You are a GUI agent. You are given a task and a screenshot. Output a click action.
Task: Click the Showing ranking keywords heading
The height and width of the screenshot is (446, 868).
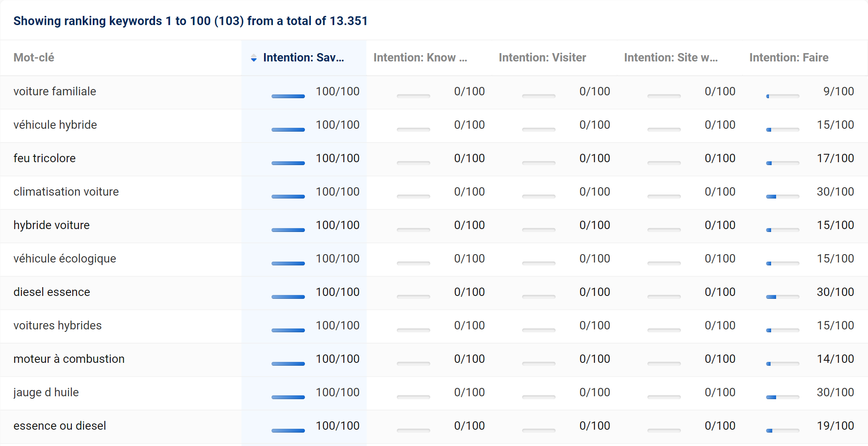190,21
